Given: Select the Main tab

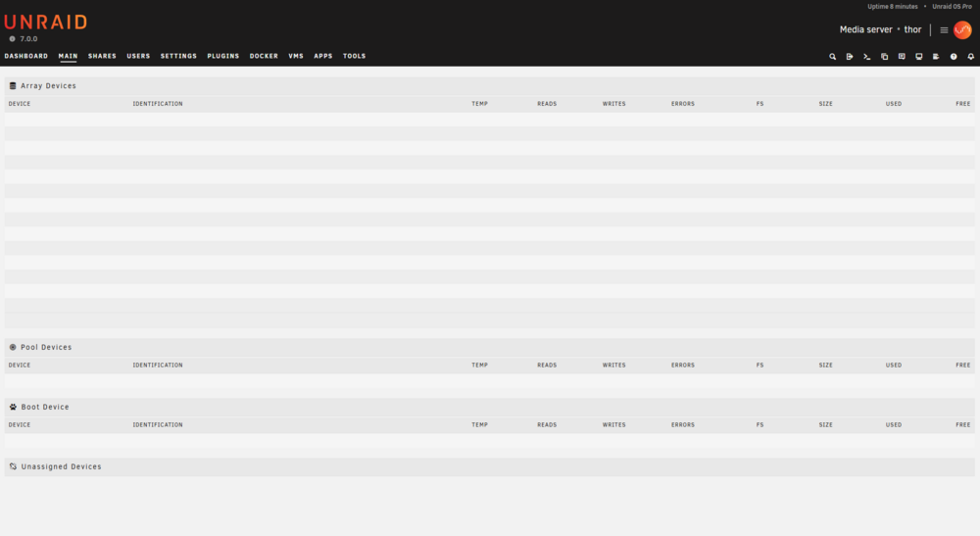Looking at the screenshot, I should pyautogui.click(x=69, y=56).
